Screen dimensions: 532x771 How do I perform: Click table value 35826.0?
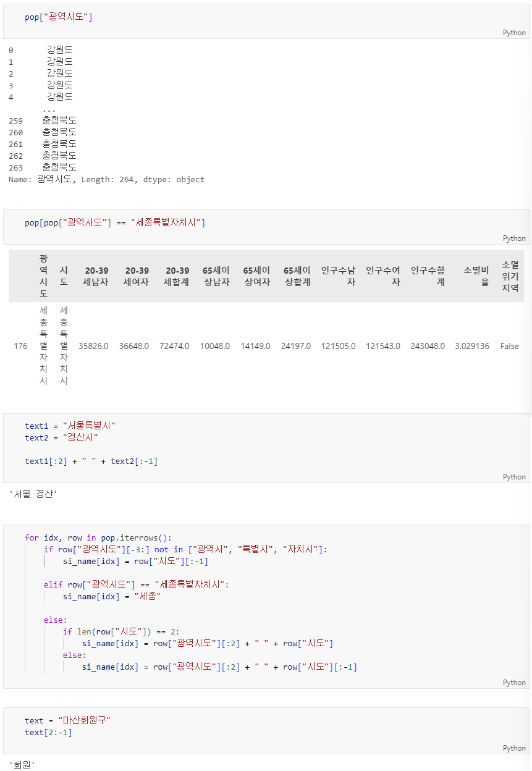[x=93, y=346]
